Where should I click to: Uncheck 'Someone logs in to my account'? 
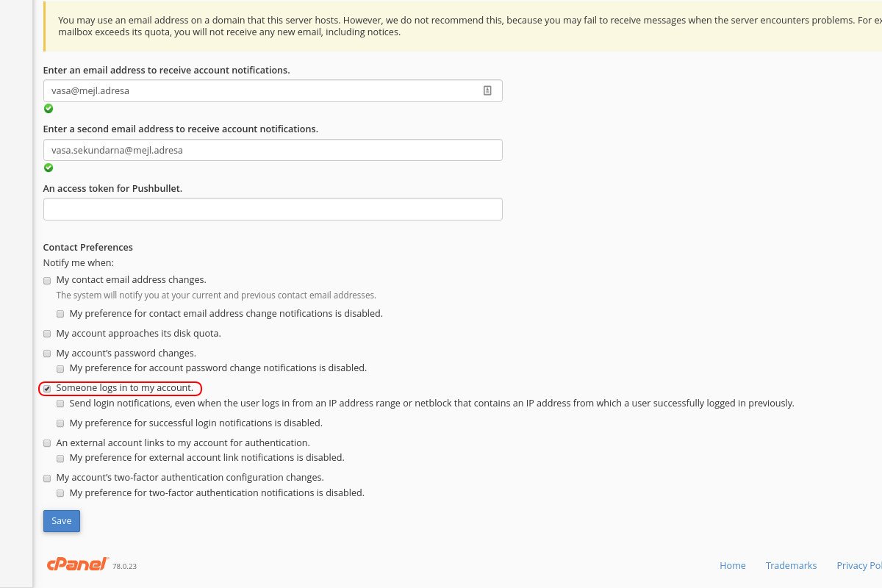pos(48,388)
